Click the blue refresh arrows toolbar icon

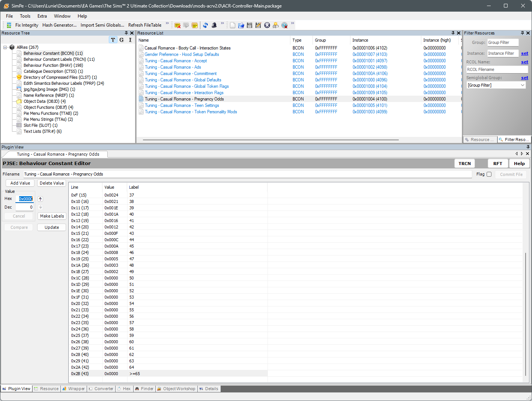205,25
